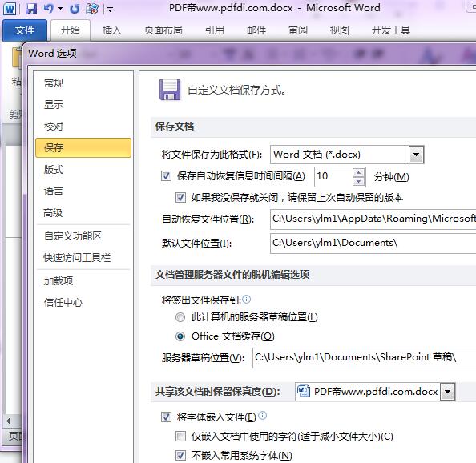476x463 pixels.
Task: Click the 默认文件位置 path field
Action: [373, 244]
